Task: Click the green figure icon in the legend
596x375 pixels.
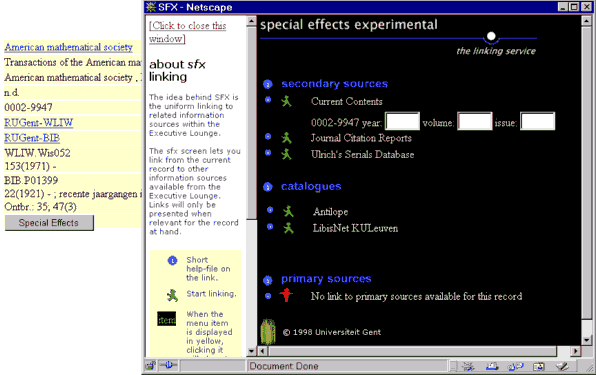Action: (172, 295)
